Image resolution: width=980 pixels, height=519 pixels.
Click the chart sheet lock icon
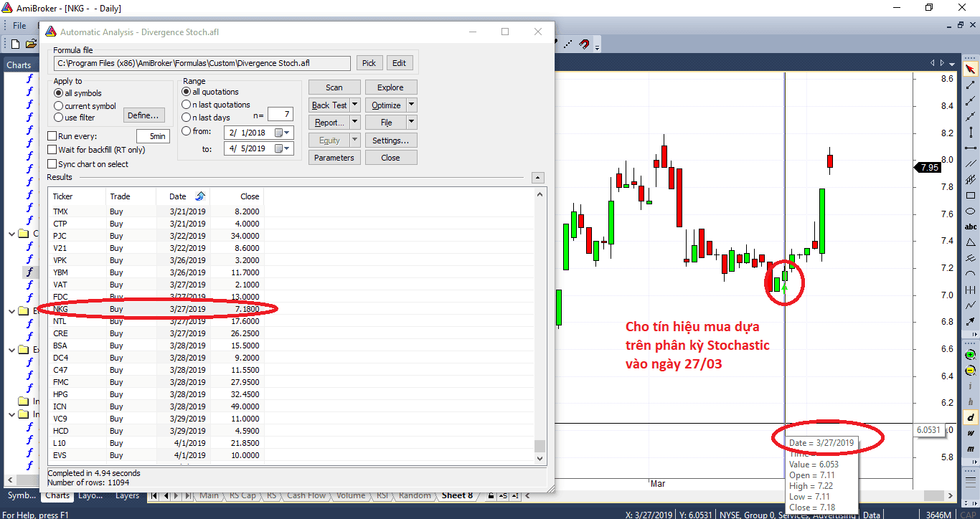(491, 495)
